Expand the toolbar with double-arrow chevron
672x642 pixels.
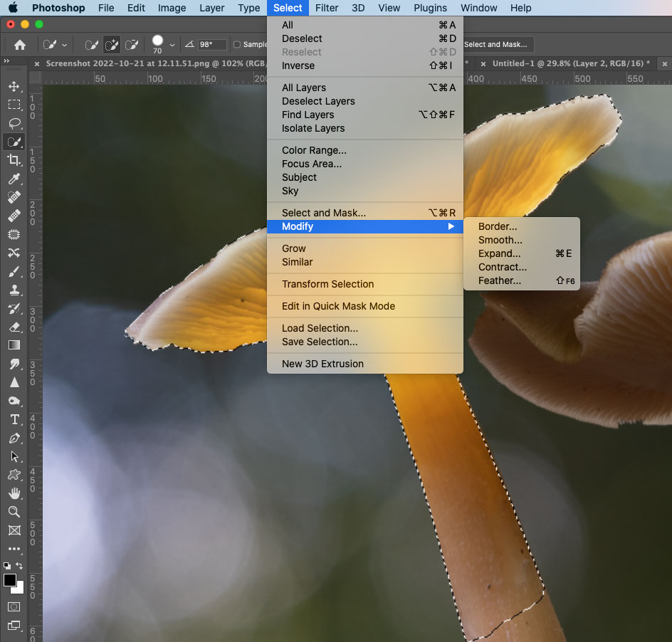(x=6, y=62)
